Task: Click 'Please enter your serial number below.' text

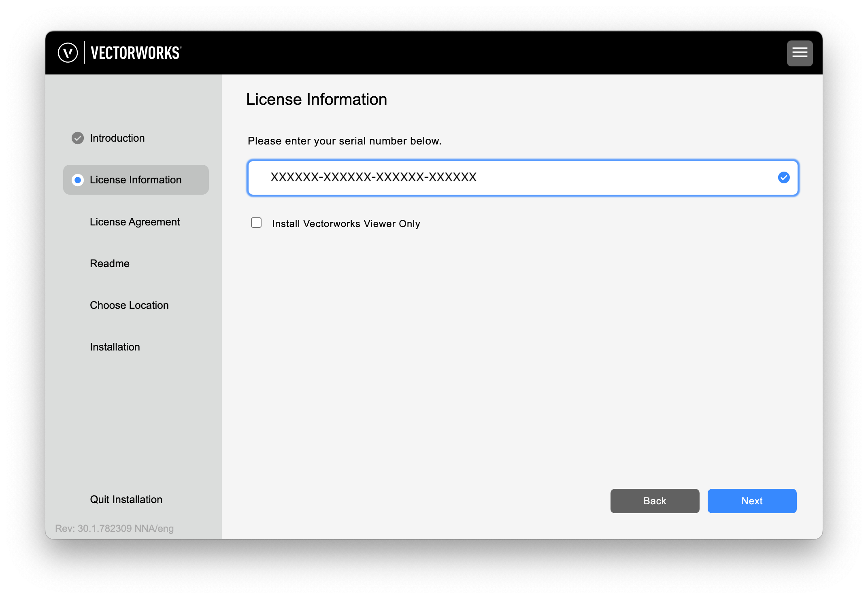Action: point(344,141)
